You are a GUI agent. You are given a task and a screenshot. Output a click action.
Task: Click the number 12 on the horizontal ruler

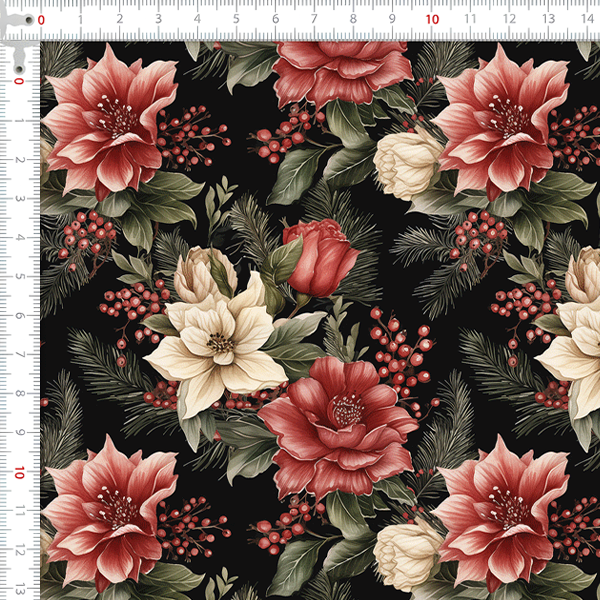(x=510, y=19)
